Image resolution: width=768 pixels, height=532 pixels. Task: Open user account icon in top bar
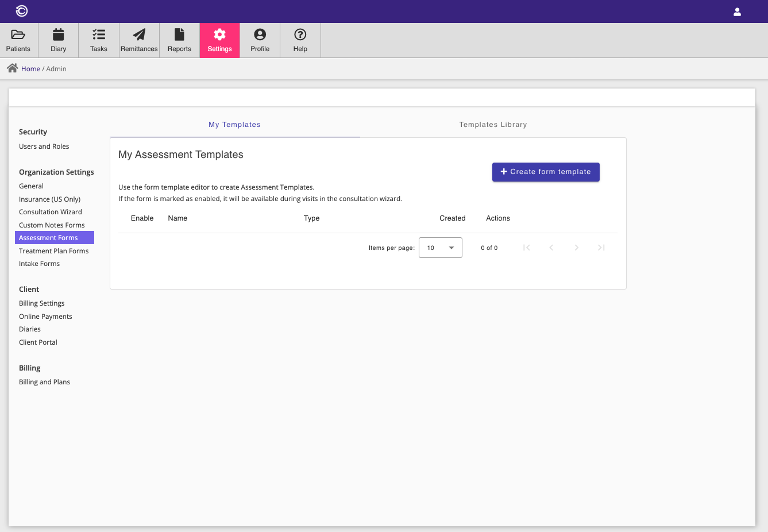click(x=737, y=11)
